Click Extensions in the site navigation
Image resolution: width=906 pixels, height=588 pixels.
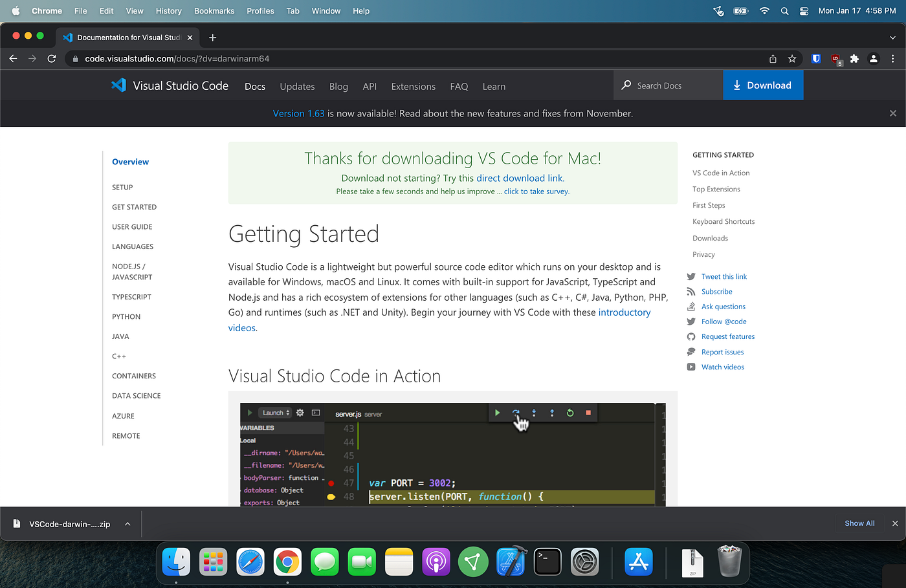(x=413, y=86)
